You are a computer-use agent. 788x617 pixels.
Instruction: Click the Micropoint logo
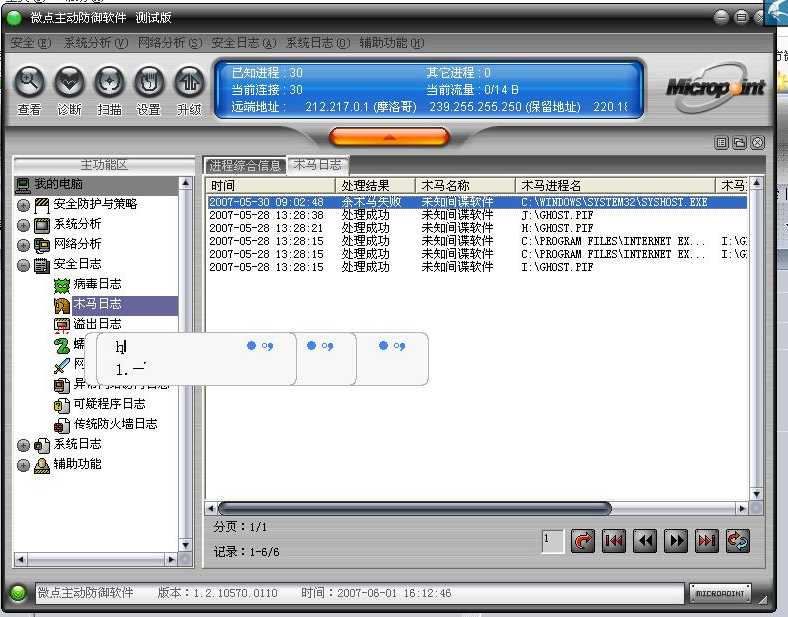[x=715, y=87]
